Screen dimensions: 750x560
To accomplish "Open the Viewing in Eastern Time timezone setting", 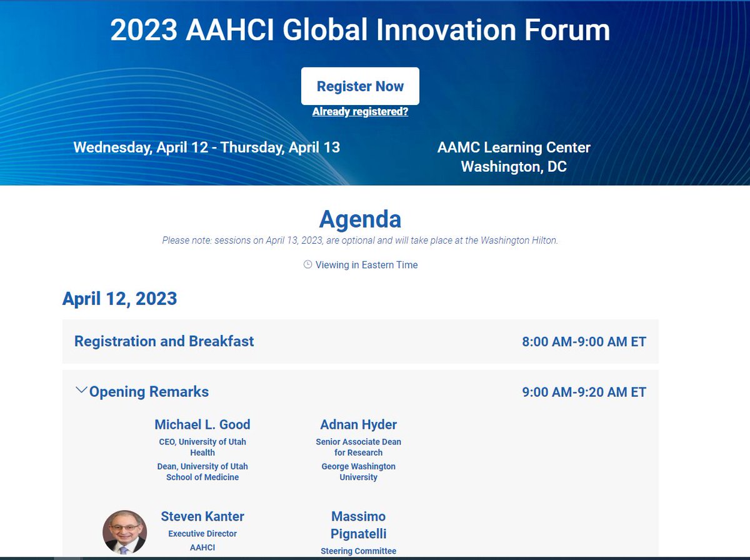I will click(x=367, y=265).
